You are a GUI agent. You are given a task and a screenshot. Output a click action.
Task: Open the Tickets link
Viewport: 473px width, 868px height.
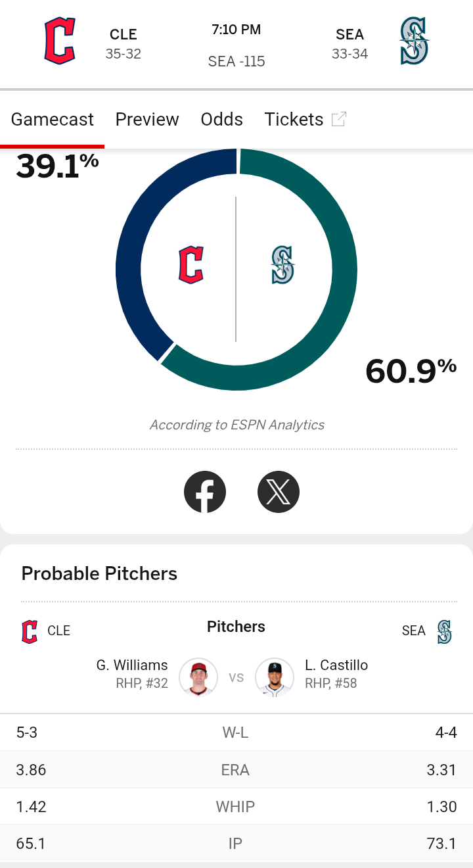(294, 119)
